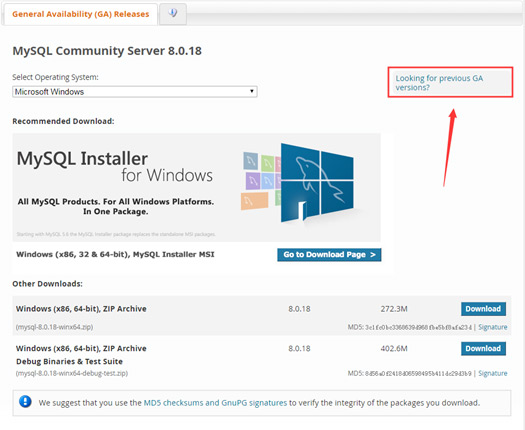Select the MySQL Community Server 8.0.18 heading

107,51
